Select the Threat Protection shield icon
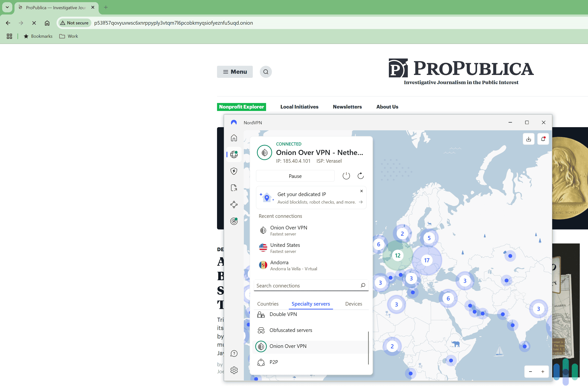This screenshot has width=588, height=389. tap(234, 171)
